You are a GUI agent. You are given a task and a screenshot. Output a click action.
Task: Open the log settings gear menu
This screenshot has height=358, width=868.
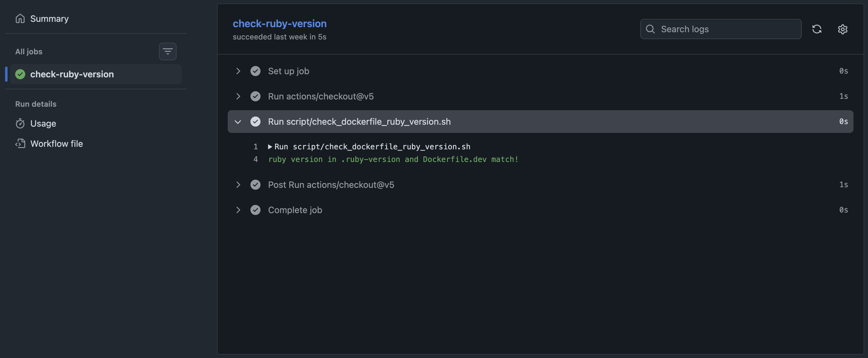coord(842,29)
